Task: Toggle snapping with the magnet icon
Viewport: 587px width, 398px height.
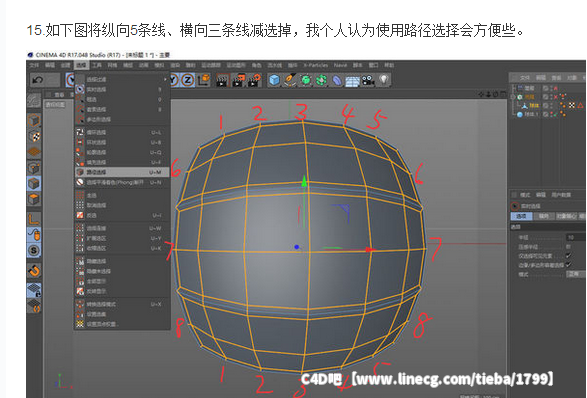Action: coord(34,270)
